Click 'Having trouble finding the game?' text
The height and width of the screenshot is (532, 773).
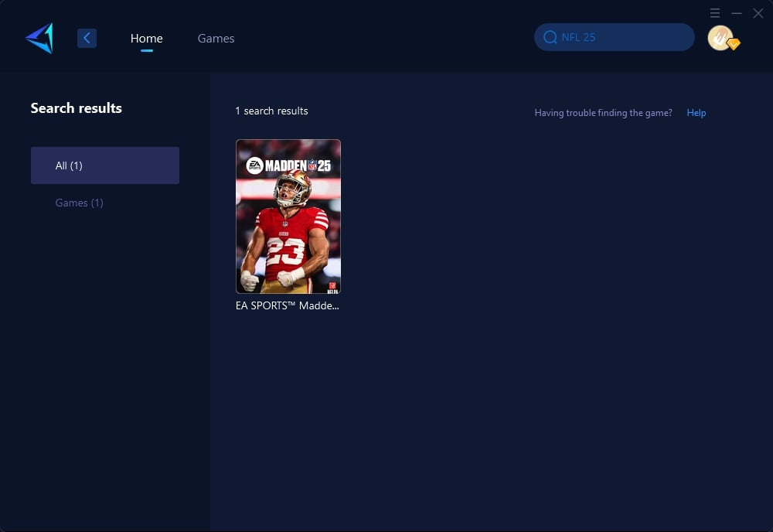point(604,112)
